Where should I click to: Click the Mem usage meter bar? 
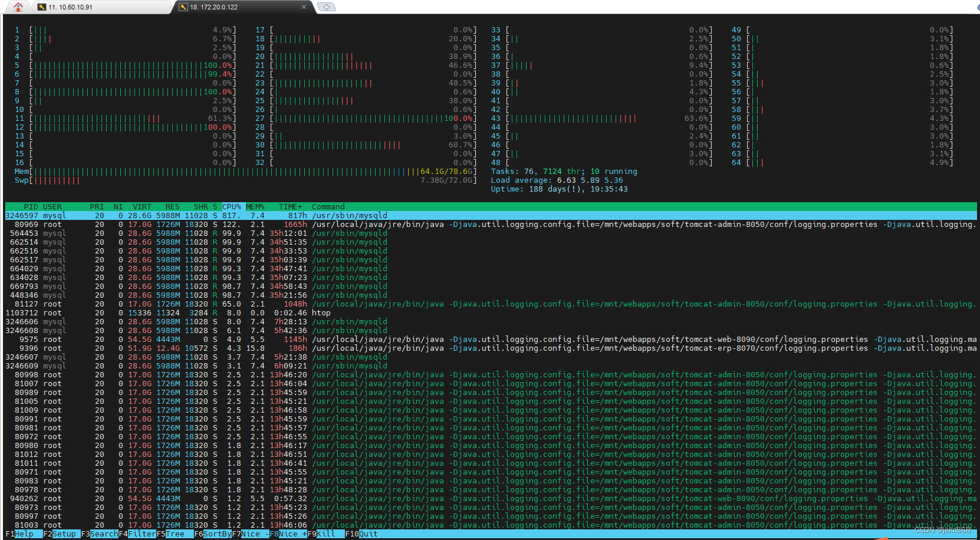pos(245,172)
